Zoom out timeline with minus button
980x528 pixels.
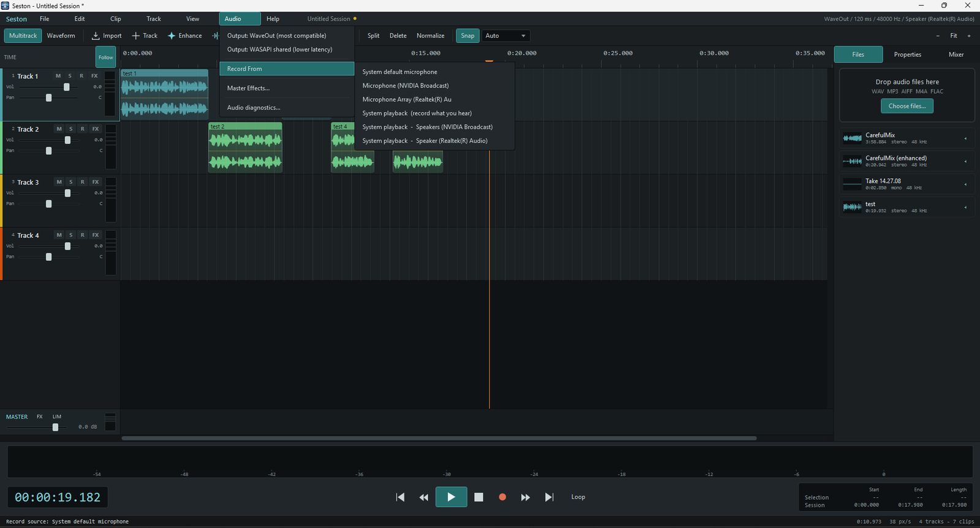tap(938, 36)
